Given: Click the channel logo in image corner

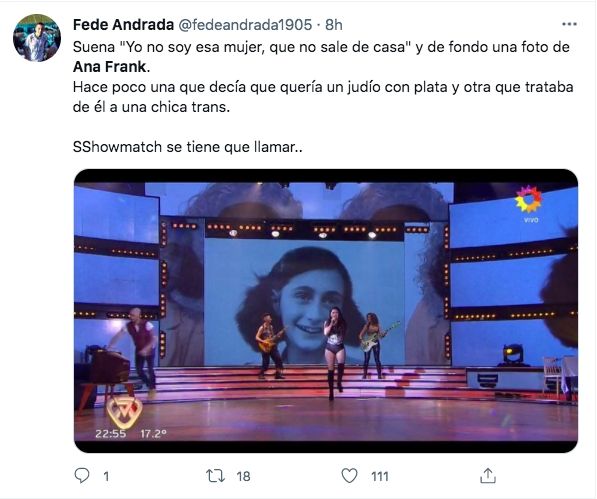Looking at the screenshot, I should 529,199.
